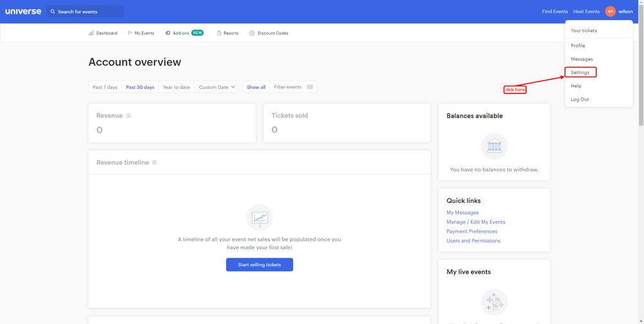Image resolution: width=644 pixels, height=324 pixels.
Task: Open the Payment Preferences link
Action: point(472,231)
